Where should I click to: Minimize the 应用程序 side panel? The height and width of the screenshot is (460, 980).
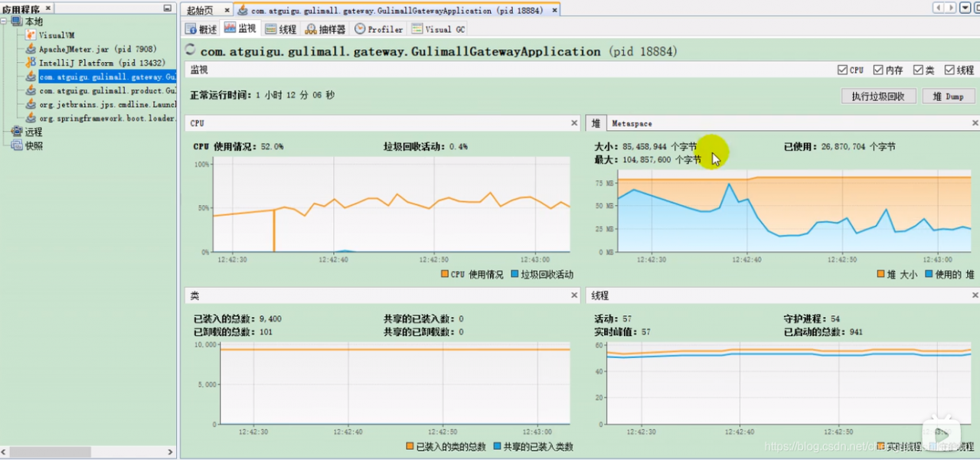[x=168, y=8]
